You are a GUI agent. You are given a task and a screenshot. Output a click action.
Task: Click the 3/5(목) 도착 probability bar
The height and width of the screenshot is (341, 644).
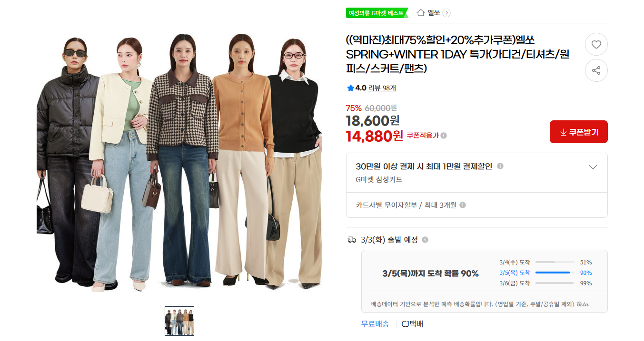[x=555, y=273]
